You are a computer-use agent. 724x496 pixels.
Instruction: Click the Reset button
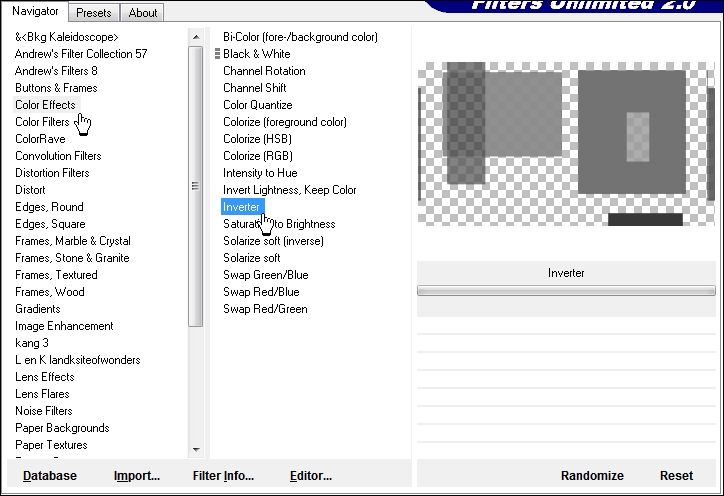[676, 476]
